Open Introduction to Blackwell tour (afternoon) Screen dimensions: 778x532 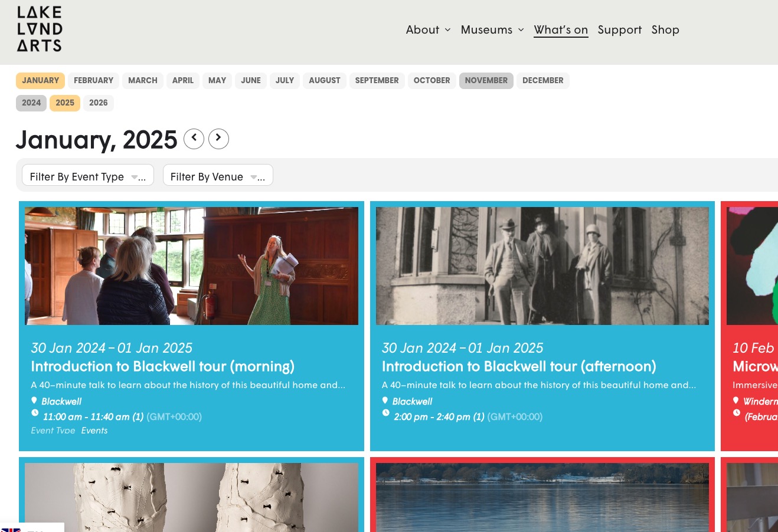519,366
